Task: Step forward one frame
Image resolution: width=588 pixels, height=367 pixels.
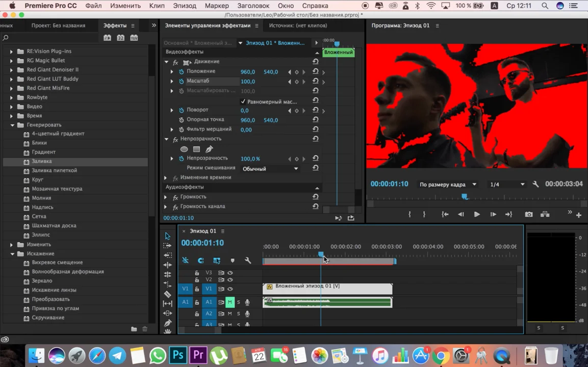Action: [493, 215]
